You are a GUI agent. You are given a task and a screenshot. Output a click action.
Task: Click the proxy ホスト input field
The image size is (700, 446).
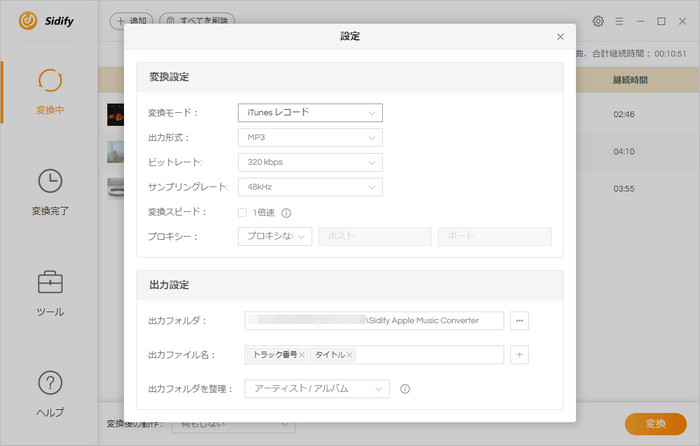click(375, 237)
